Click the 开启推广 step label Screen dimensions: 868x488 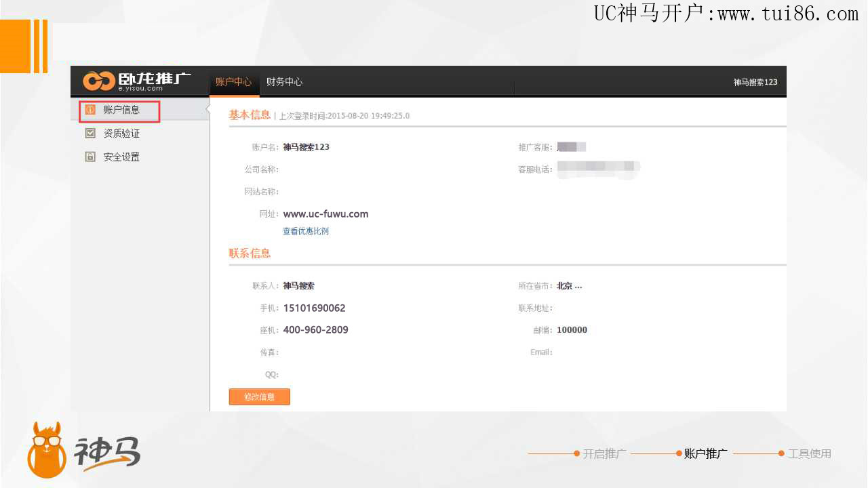coord(604,454)
